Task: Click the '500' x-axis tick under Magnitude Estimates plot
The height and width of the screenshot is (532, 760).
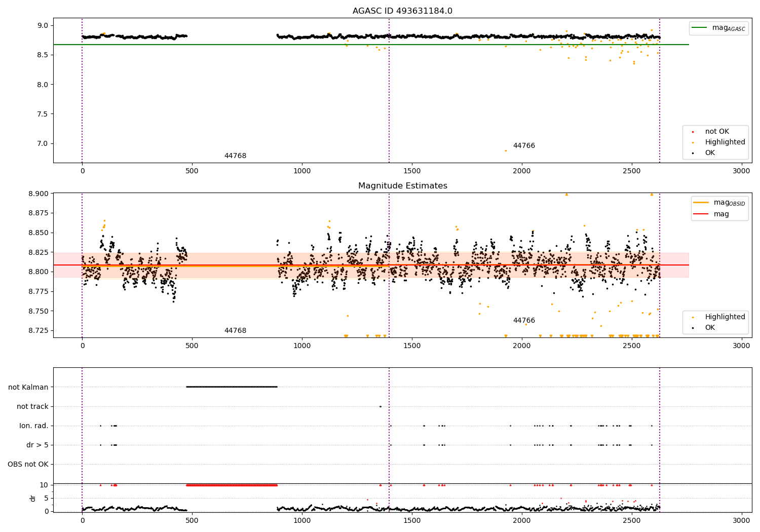Action: 192,346
